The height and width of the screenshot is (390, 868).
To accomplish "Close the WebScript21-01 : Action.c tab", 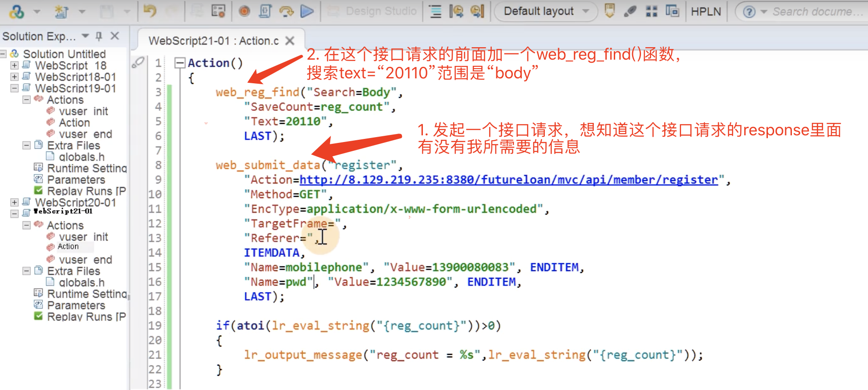I will (290, 41).
